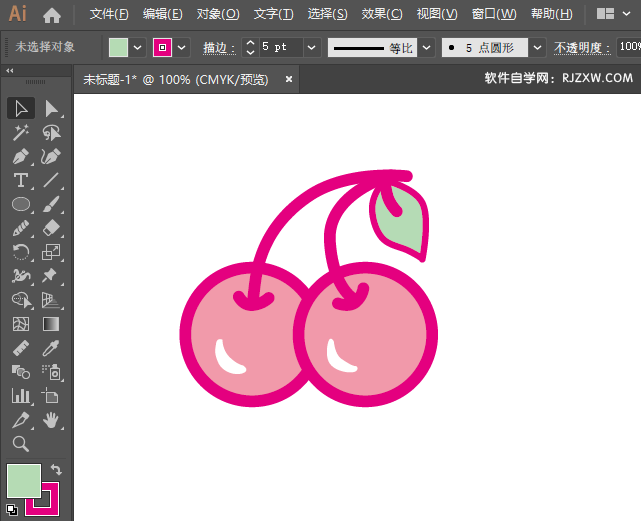Select the Selection arrow tool
The image size is (641, 521).
21,108
